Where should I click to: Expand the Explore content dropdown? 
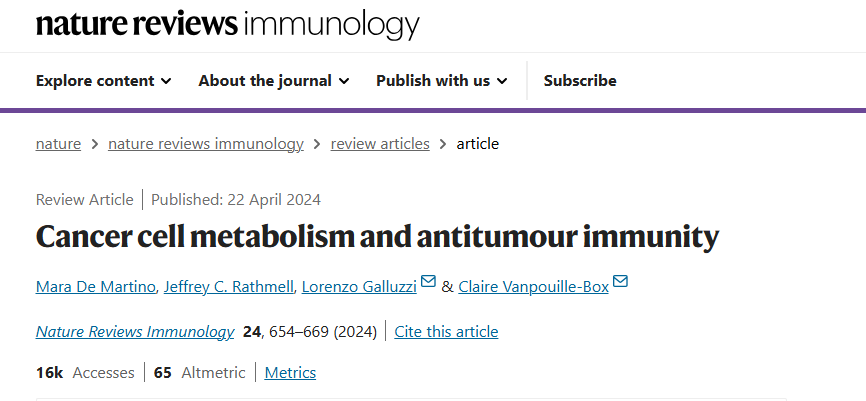[104, 81]
